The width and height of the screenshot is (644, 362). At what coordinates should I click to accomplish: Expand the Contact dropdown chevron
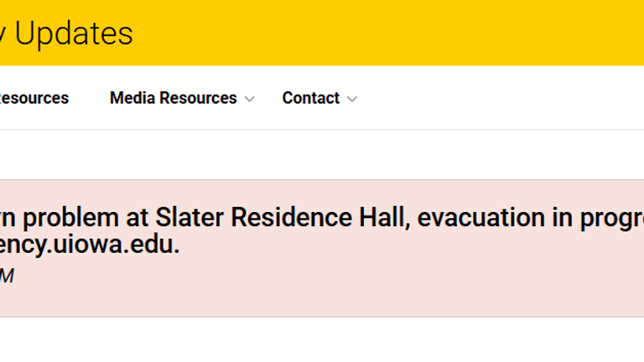click(352, 99)
